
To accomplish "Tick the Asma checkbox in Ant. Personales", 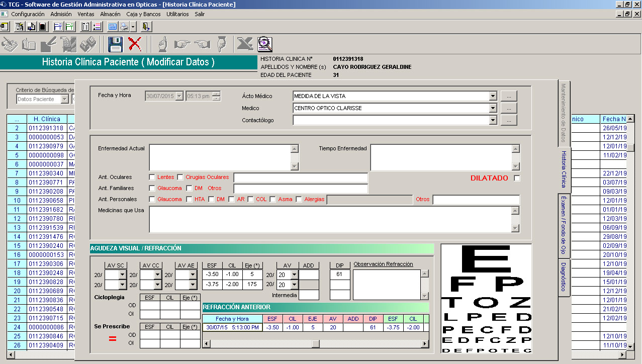I will 272,199.
